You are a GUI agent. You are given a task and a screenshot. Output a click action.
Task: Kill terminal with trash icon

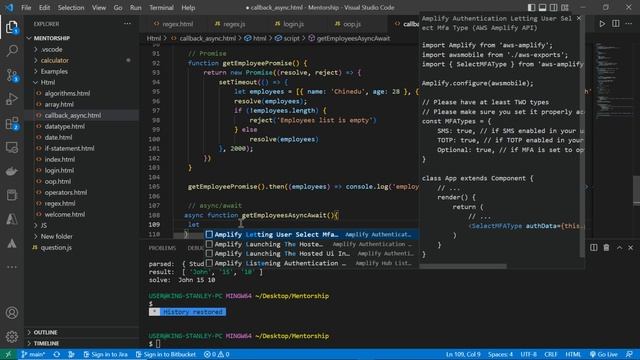tap(606, 248)
